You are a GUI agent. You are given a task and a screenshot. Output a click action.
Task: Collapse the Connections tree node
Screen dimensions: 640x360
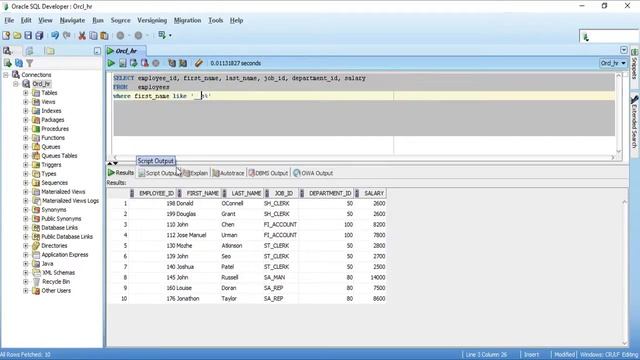[x=6, y=75]
